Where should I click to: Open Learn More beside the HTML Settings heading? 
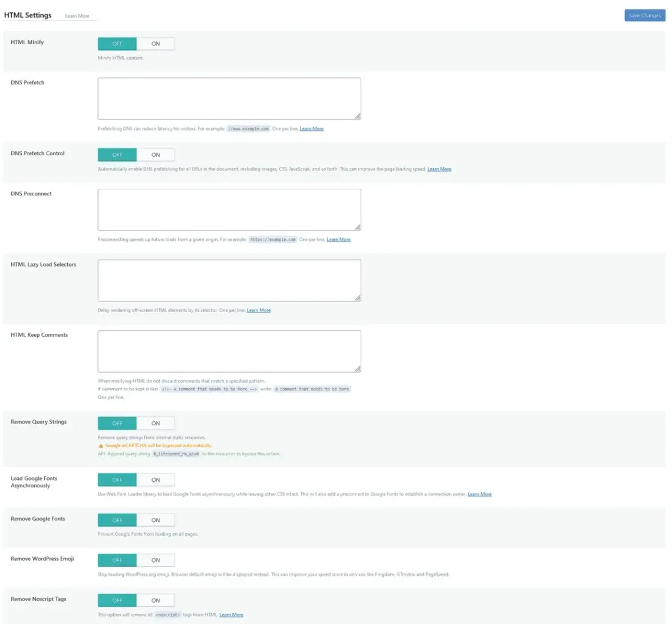(78, 16)
